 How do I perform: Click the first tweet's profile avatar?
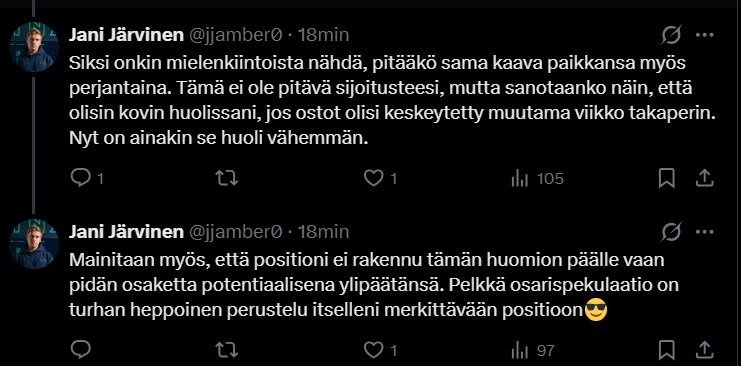(34, 47)
